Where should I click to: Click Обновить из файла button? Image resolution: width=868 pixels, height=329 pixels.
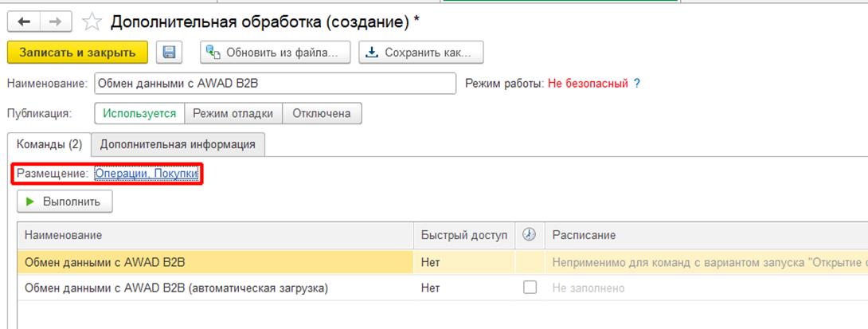pos(275,53)
